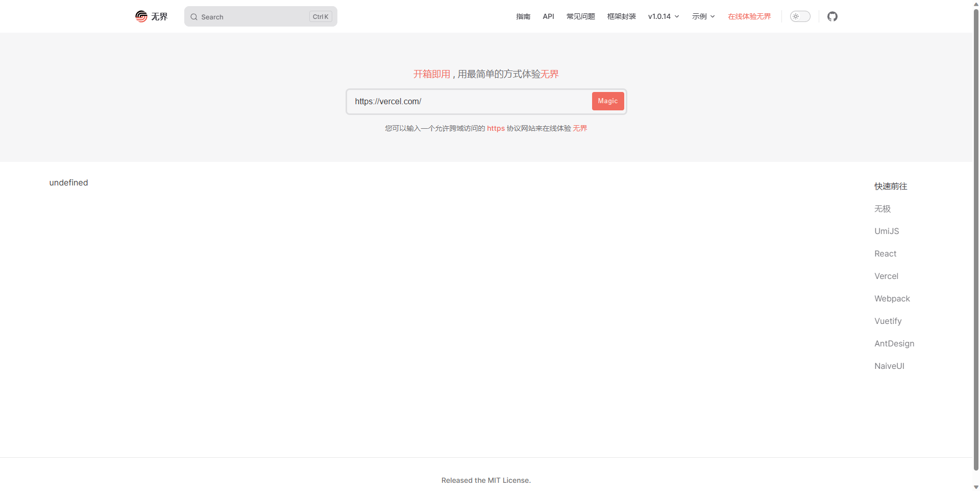The height and width of the screenshot is (491, 980).
Task: Click the dropdown chevron next to v1.0.14
Action: (677, 16)
